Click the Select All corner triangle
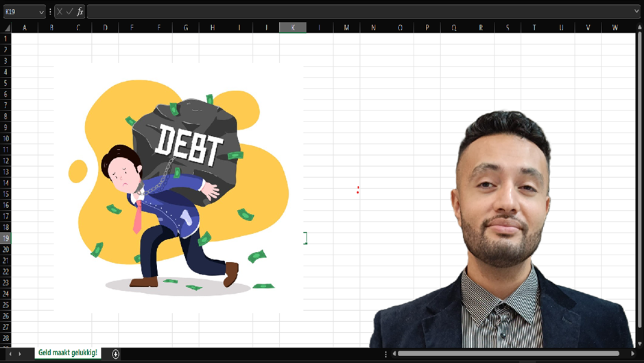 pyautogui.click(x=6, y=27)
